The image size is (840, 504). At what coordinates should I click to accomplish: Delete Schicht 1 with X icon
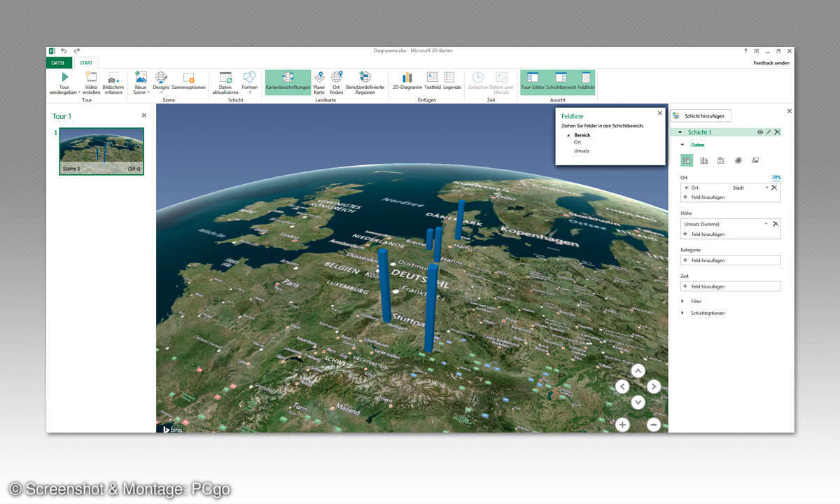[x=777, y=132]
